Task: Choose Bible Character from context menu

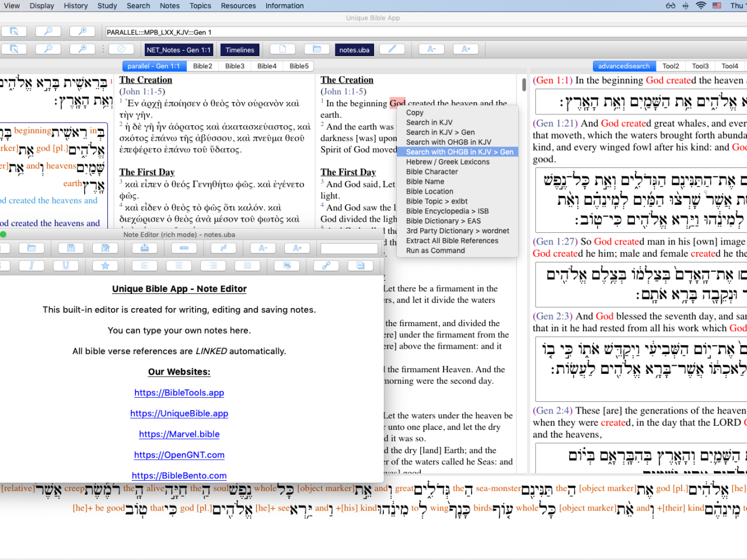Action: 458,171
